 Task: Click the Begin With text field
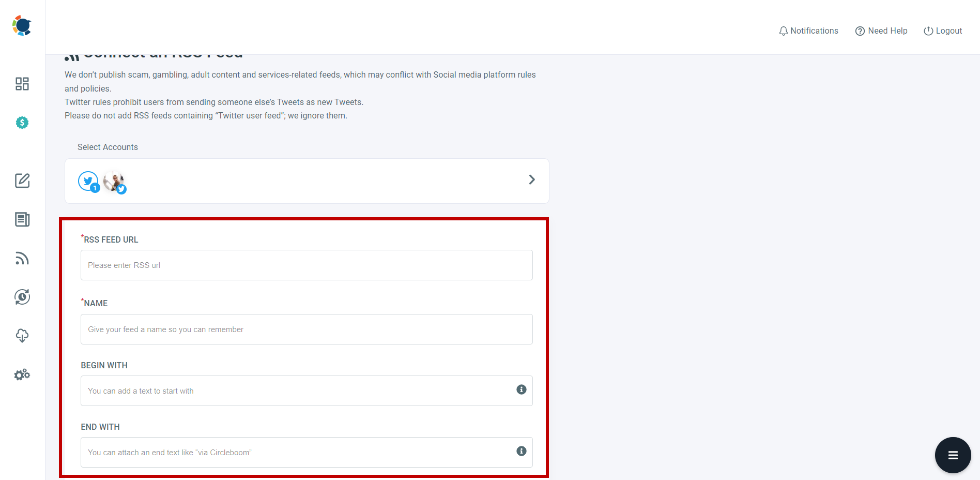click(307, 391)
